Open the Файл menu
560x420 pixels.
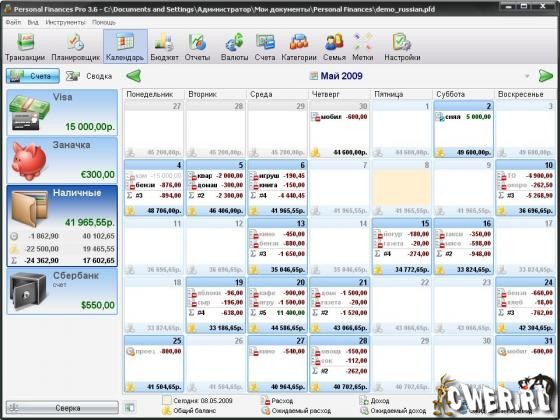coord(13,22)
